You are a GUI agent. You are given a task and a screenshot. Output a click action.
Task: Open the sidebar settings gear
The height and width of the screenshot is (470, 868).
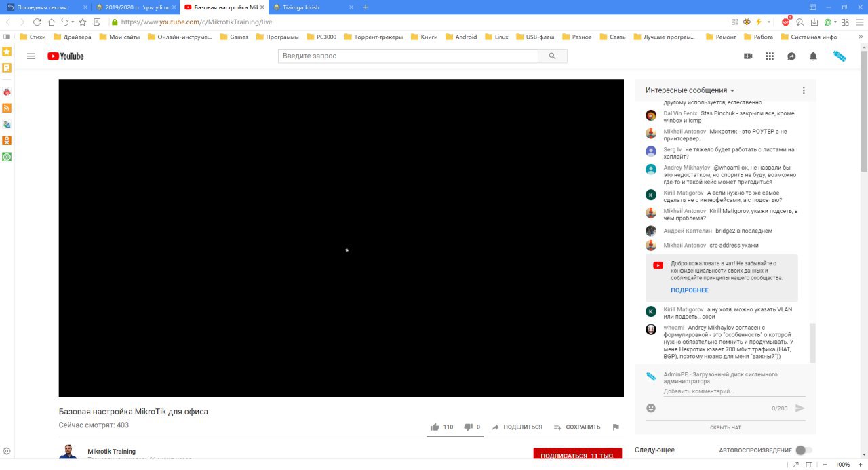pyautogui.click(x=7, y=451)
